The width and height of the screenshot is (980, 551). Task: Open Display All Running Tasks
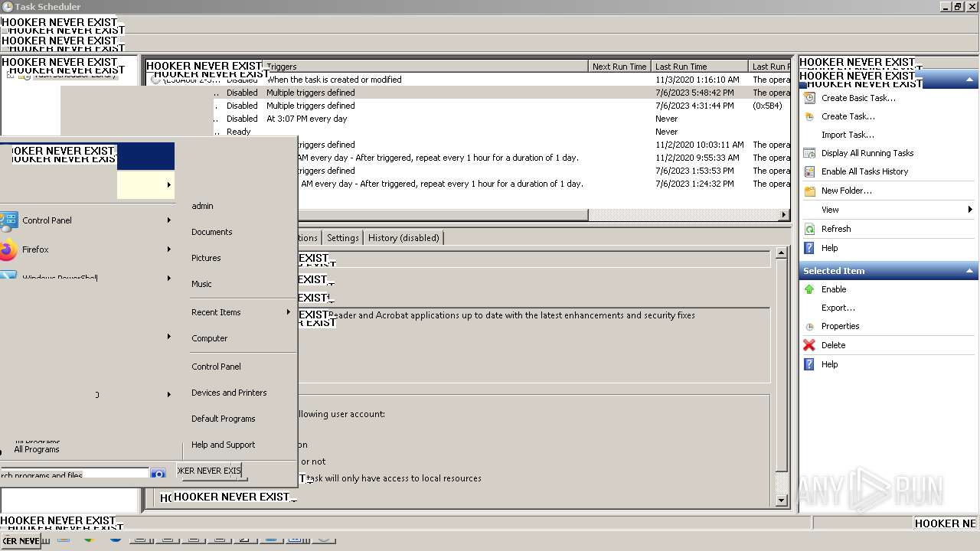click(867, 153)
